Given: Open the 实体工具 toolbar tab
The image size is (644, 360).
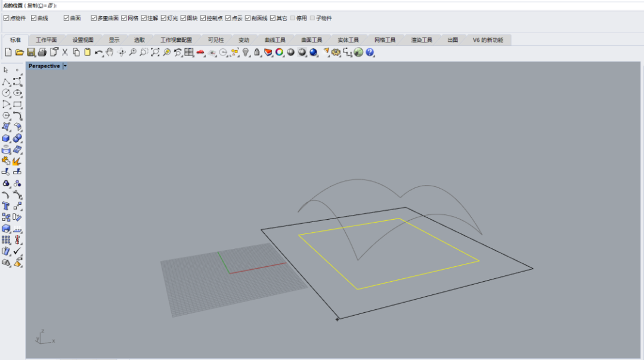Looking at the screenshot, I should 348,40.
